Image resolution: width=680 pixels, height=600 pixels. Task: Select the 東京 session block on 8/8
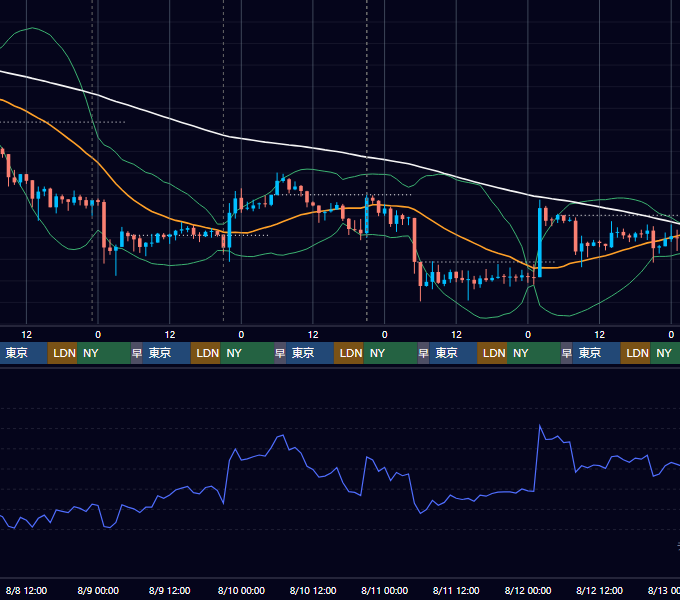click(23, 353)
